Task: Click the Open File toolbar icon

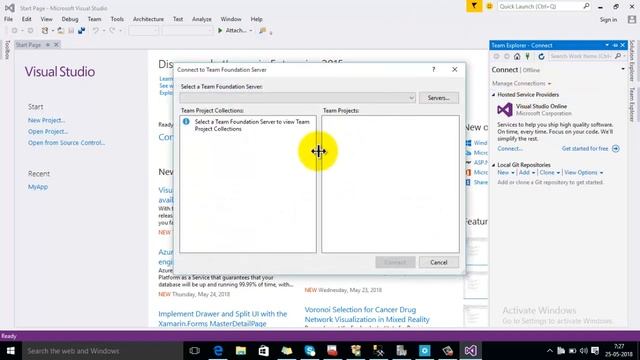Action: (x=60, y=31)
